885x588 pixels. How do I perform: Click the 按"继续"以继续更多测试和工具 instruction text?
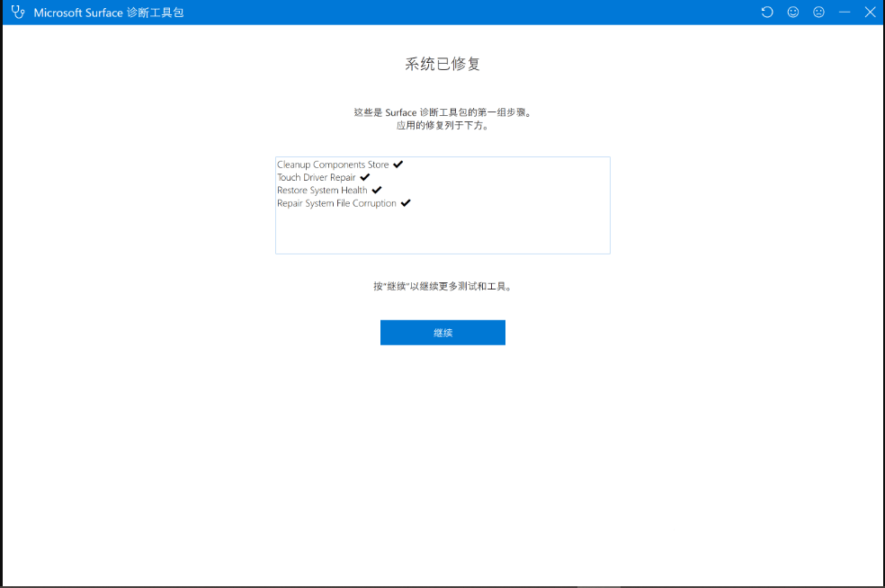[x=442, y=286]
